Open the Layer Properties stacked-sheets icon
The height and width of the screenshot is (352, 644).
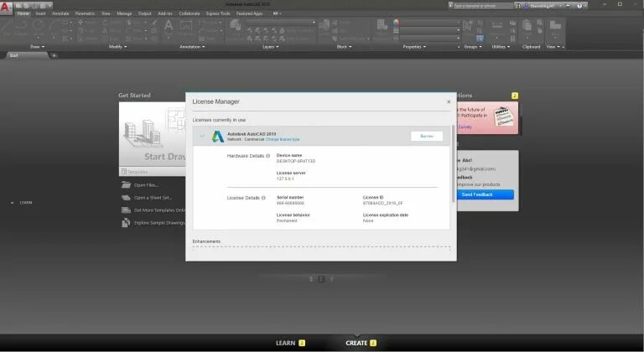click(236, 26)
